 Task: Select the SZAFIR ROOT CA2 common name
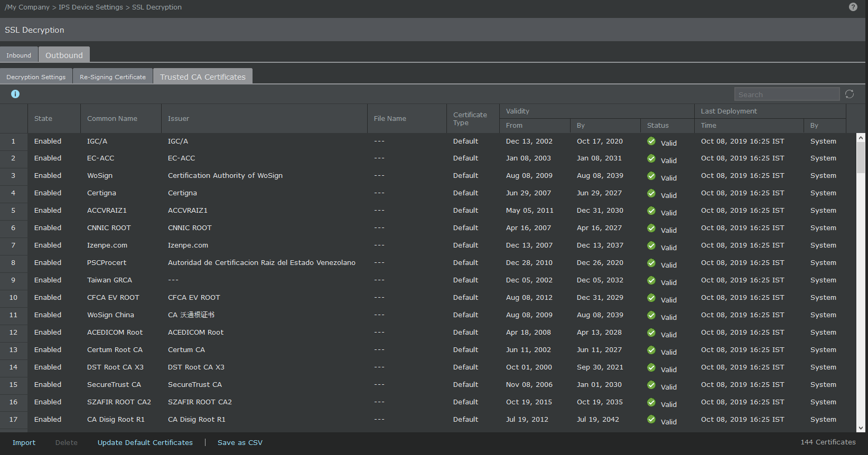click(119, 402)
